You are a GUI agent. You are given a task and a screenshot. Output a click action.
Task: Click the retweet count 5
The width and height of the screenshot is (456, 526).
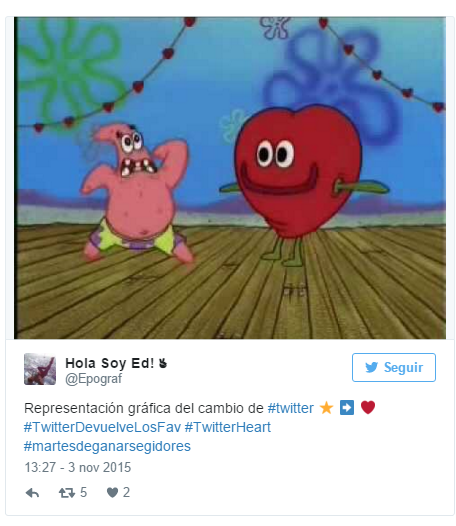point(84,493)
